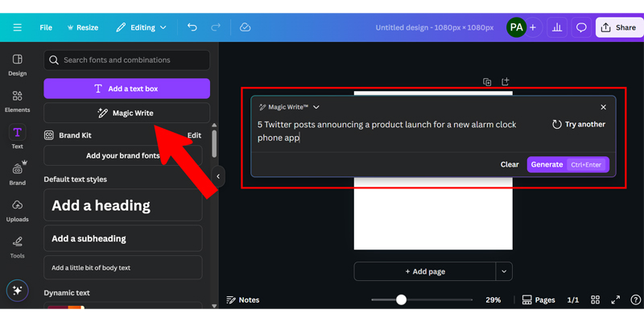Focus the Search fonts and combinations field
Viewport: 644px width, 322px height.
pyautogui.click(x=127, y=60)
